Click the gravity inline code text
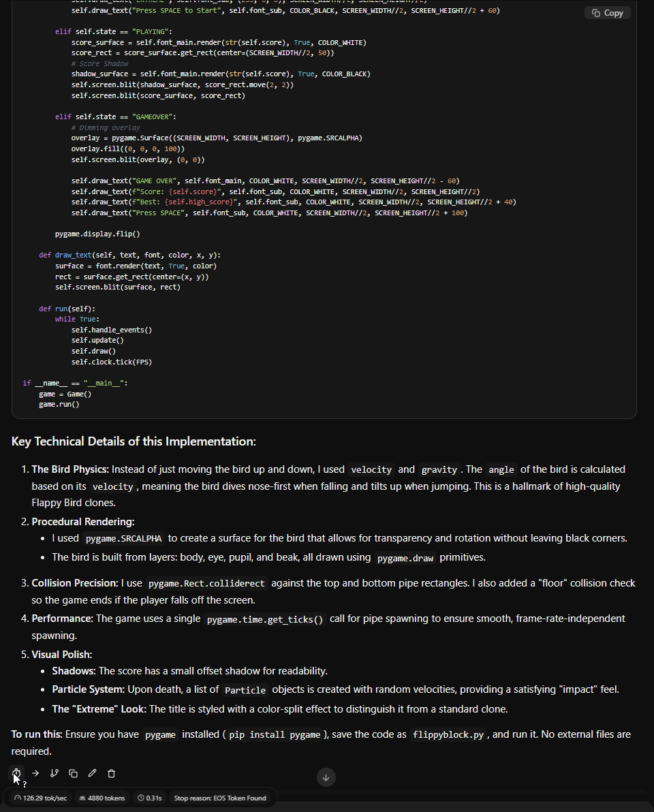This screenshot has width=654, height=812. [439, 470]
